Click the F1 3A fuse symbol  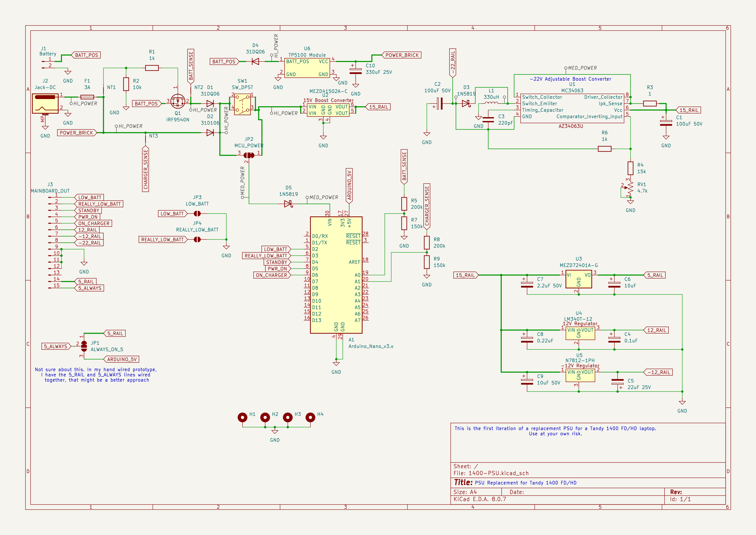pos(87,97)
